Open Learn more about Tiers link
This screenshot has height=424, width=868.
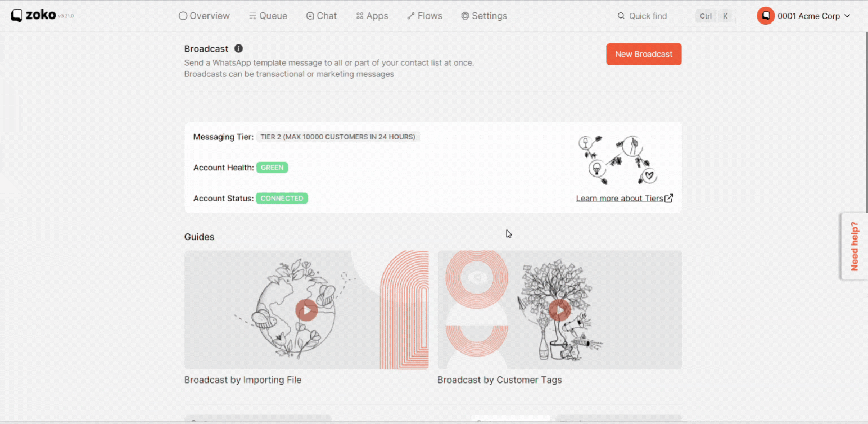[619, 199]
